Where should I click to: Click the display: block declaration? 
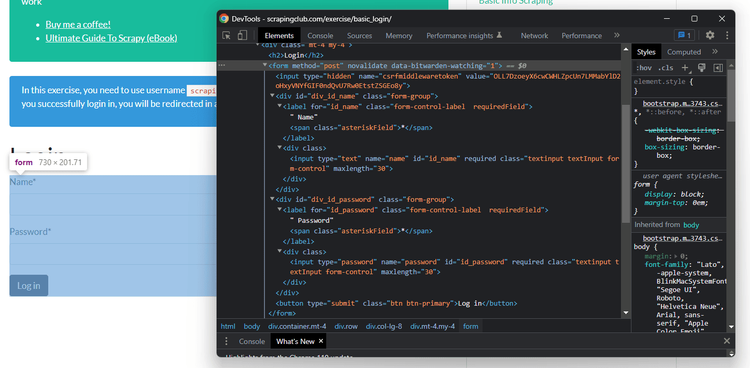click(674, 194)
